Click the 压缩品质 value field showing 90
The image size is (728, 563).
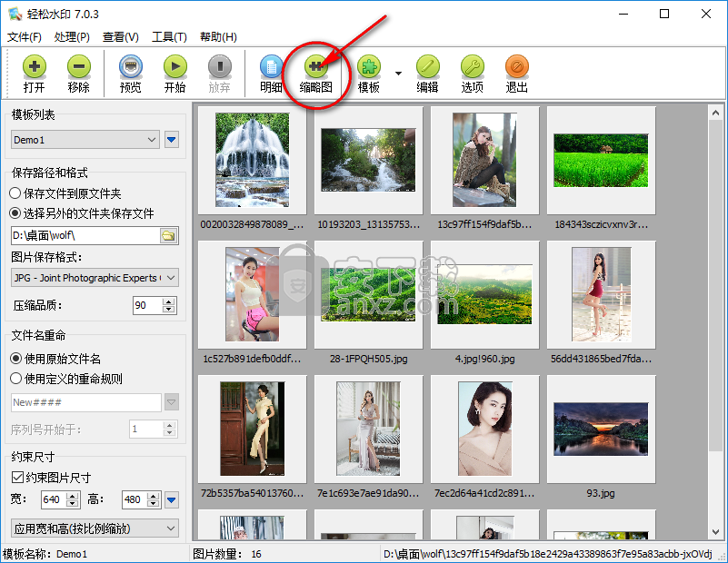(148, 305)
